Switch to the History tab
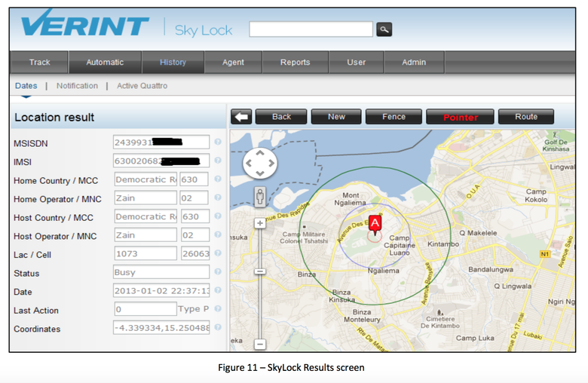Viewport: 588px width, 383px height. 173,63
